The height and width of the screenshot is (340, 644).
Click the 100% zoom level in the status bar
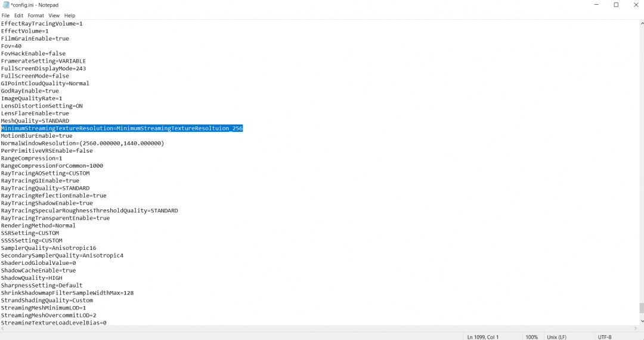point(531,337)
